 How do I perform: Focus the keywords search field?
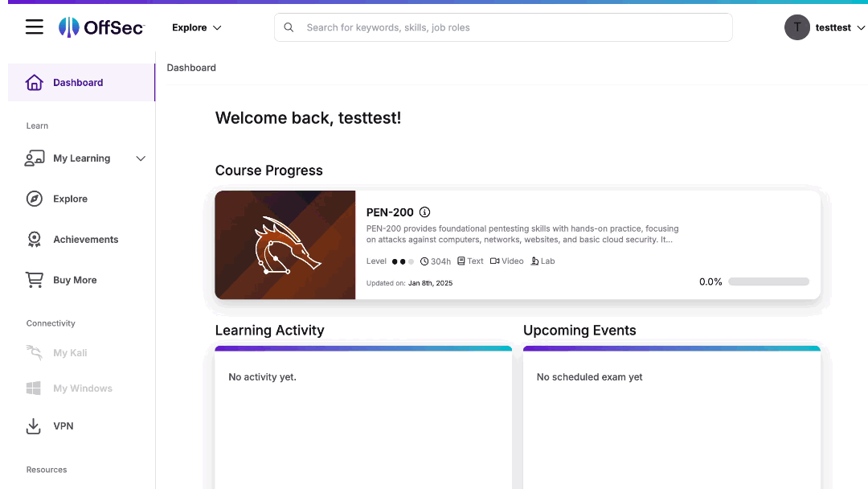pos(503,27)
